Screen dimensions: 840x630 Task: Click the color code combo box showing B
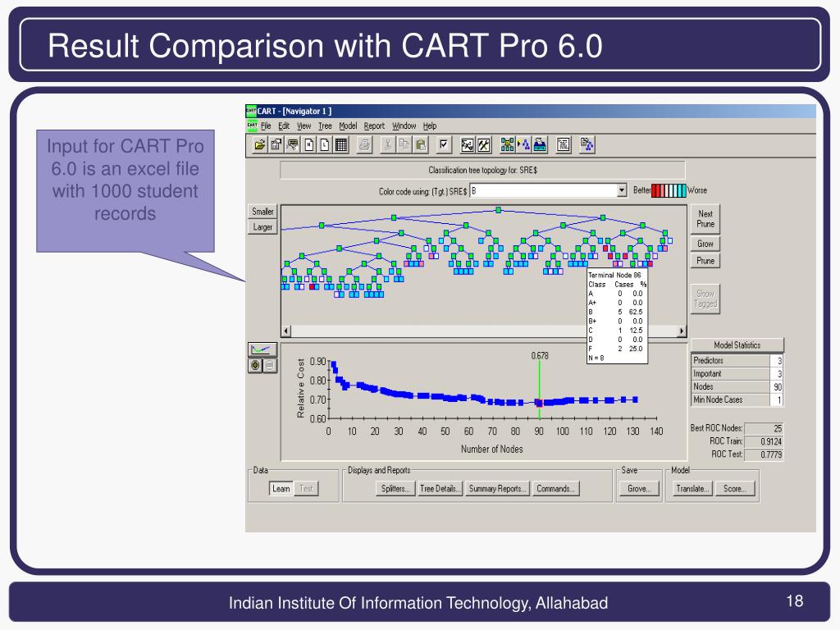pos(548,190)
